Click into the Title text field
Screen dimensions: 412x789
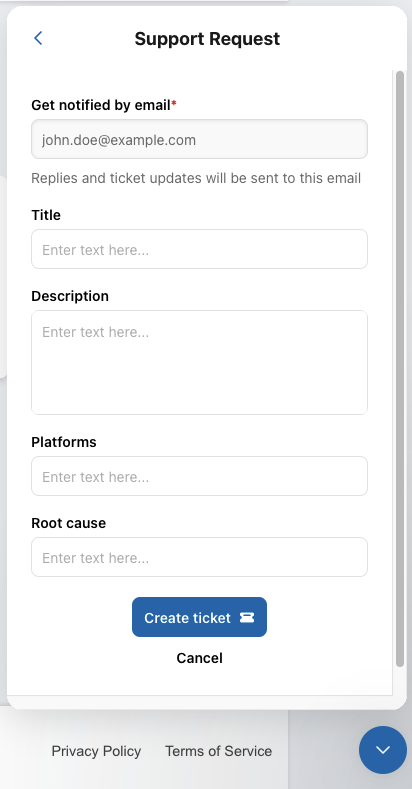[x=199, y=249]
